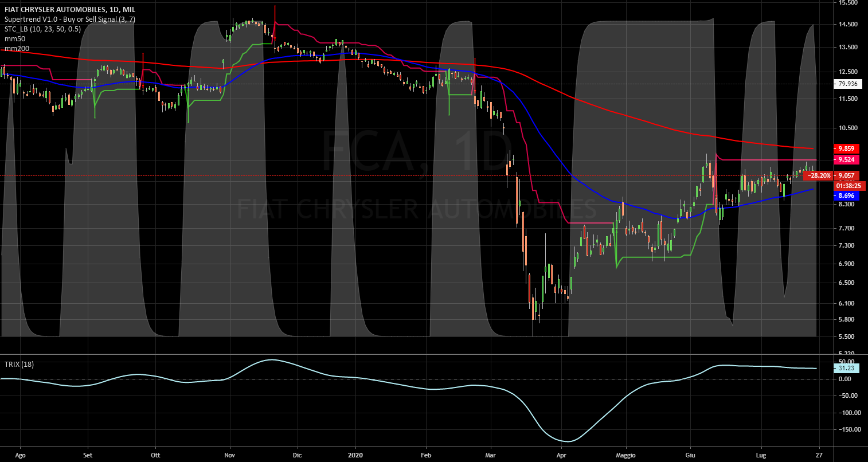Click the FIAT CHRYSLER AUTOMOBILES, 1D, MIL title
Screen dimensions: 868x462
click(x=69, y=10)
